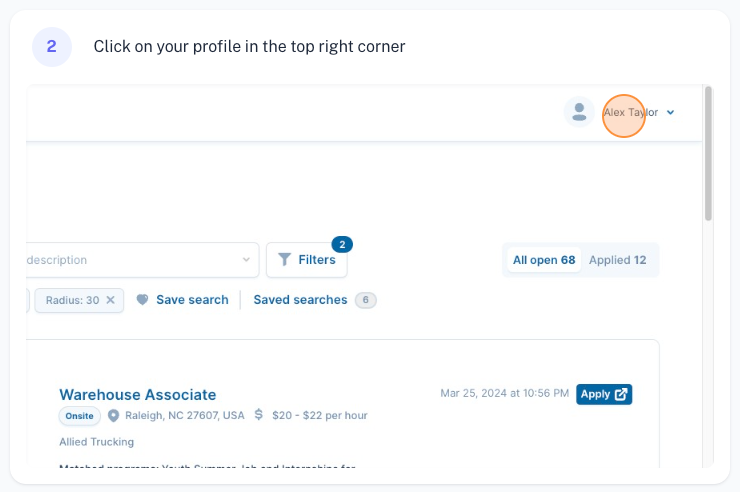Open the Warehouse Associate job title
Image resolution: width=740 pixels, height=492 pixels.
coord(138,394)
